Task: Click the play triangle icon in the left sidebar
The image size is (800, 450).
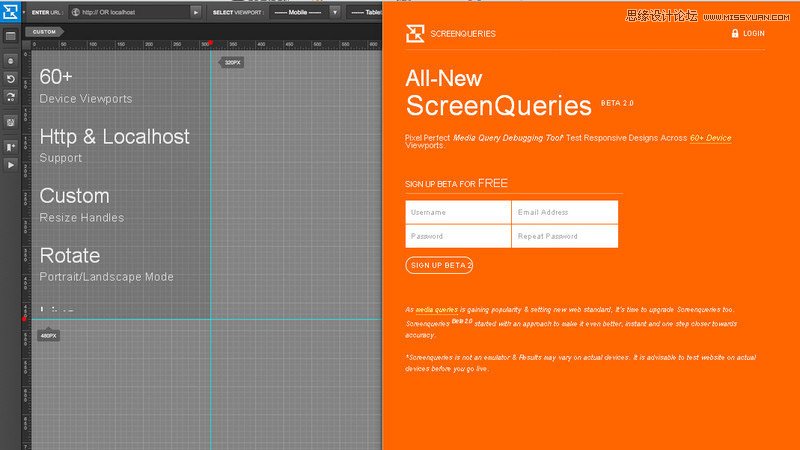Action: 10,164
